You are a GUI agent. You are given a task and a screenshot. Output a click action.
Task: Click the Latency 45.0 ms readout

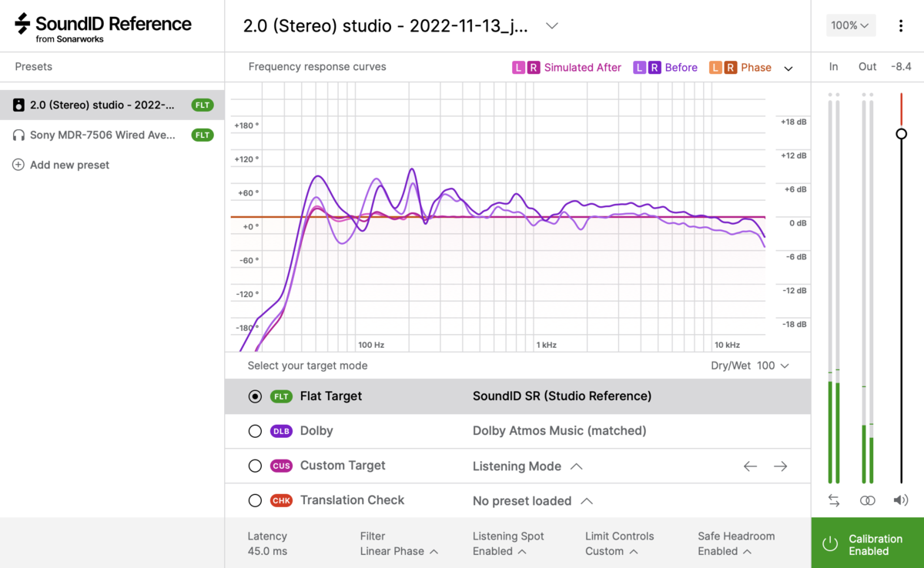click(x=267, y=544)
